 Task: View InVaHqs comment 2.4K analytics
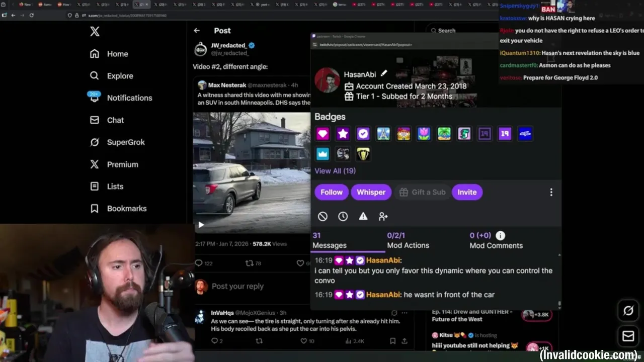click(355, 341)
